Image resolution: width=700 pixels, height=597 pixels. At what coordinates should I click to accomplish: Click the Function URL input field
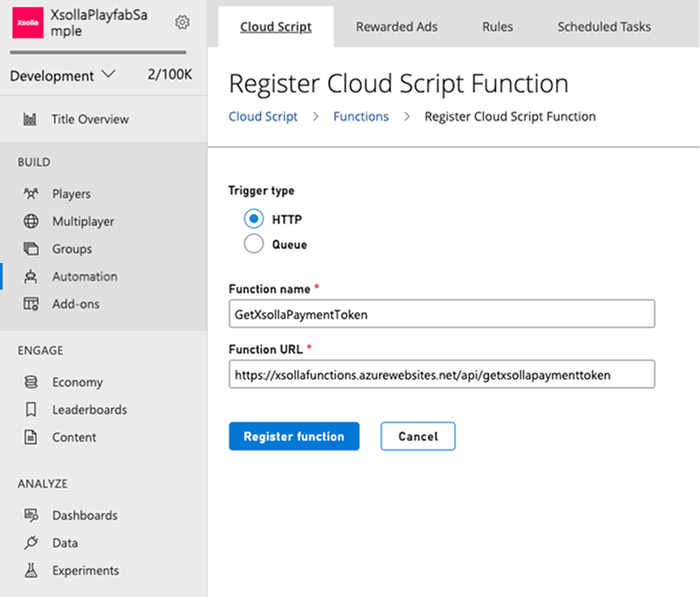(x=441, y=374)
